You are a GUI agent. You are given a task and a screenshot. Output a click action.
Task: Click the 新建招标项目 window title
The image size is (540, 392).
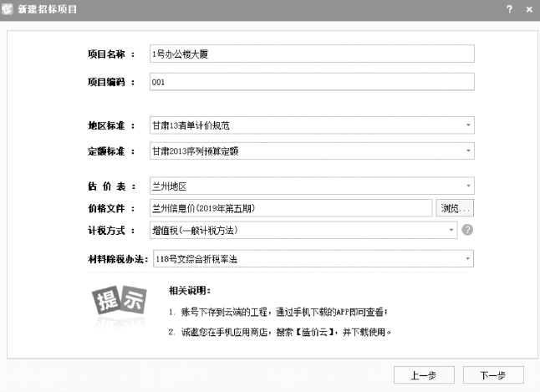[47, 9]
